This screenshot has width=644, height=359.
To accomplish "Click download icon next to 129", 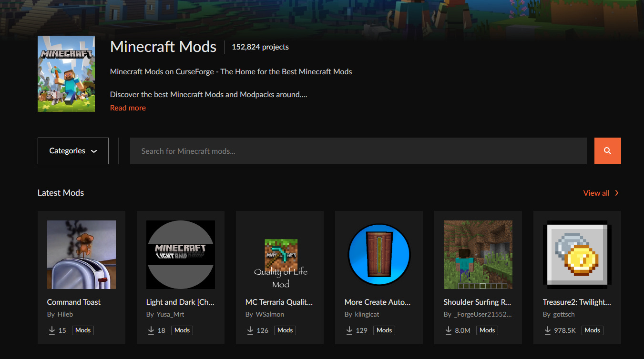I will click(349, 330).
